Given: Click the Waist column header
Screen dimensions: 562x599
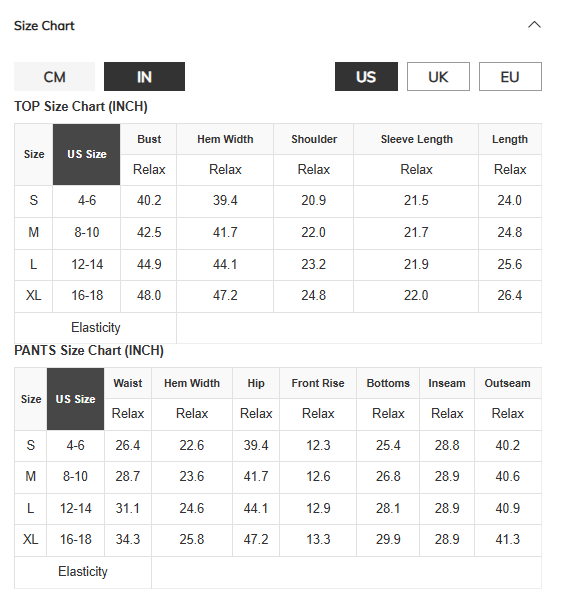Looking at the screenshot, I should [x=128, y=383].
